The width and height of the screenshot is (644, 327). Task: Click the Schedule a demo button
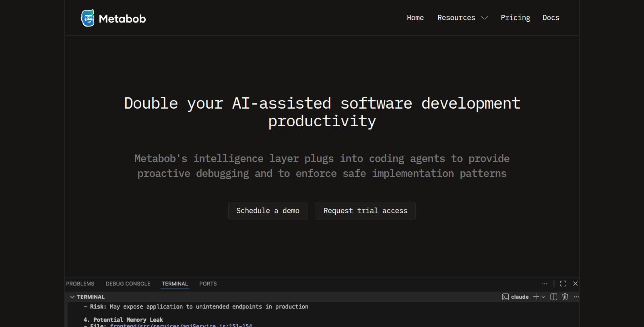tap(268, 211)
